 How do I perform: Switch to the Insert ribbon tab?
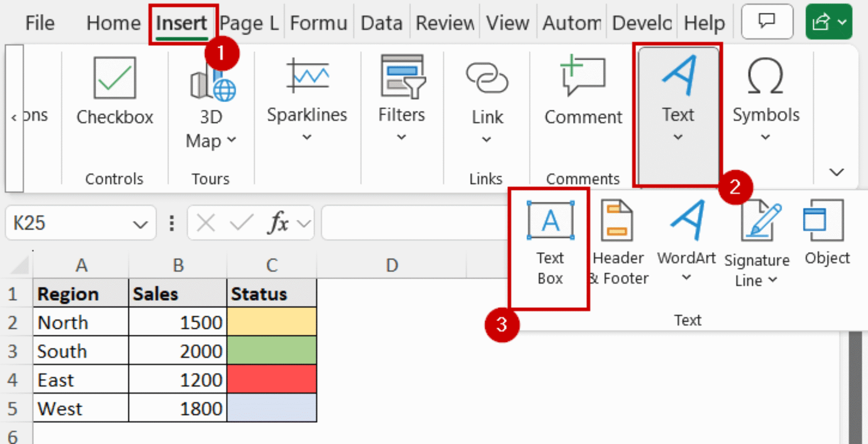tap(181, 23)
